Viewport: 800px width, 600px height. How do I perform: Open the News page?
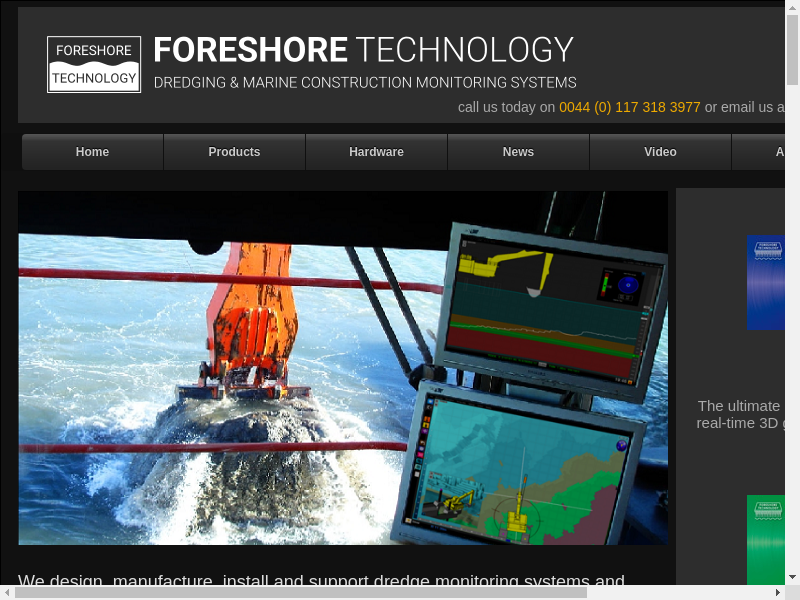[518, 152]
